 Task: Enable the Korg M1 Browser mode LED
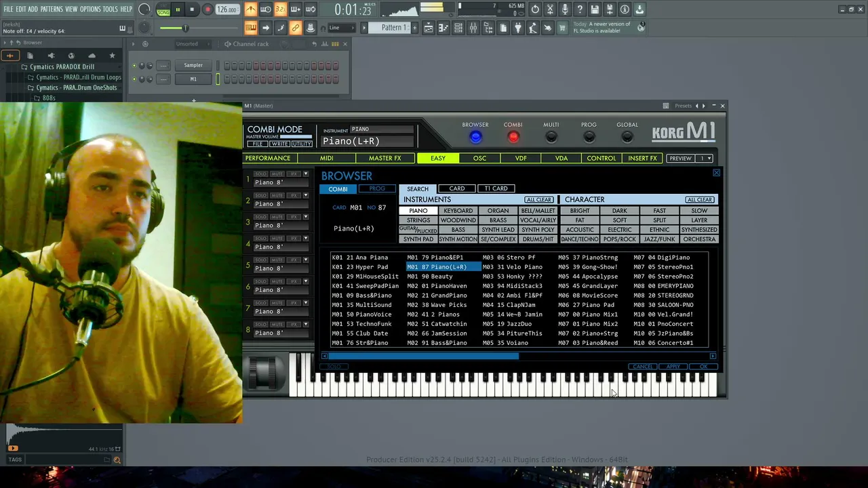[475, 137]
